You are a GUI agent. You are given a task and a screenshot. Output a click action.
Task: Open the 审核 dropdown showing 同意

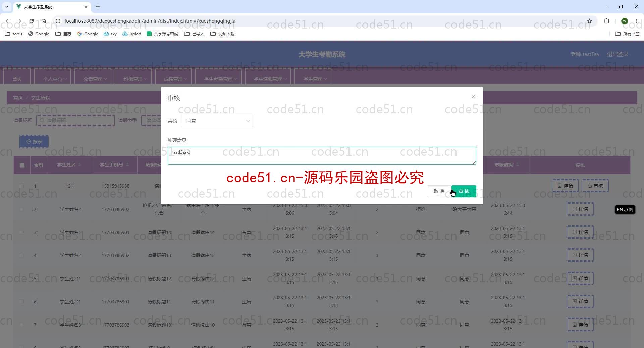tap(217, 121)
